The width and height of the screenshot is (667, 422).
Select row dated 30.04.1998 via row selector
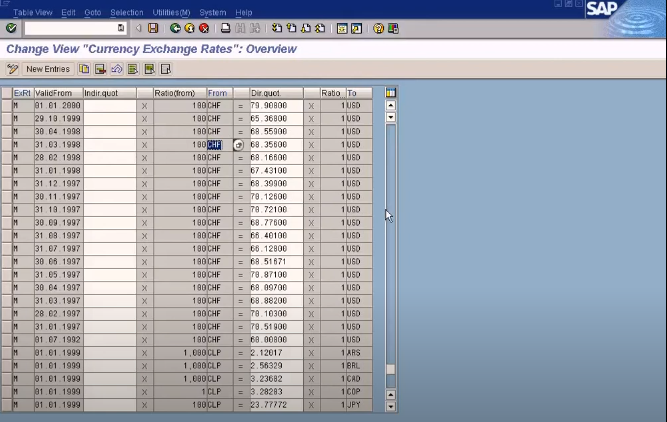click(x=6, y=131)
